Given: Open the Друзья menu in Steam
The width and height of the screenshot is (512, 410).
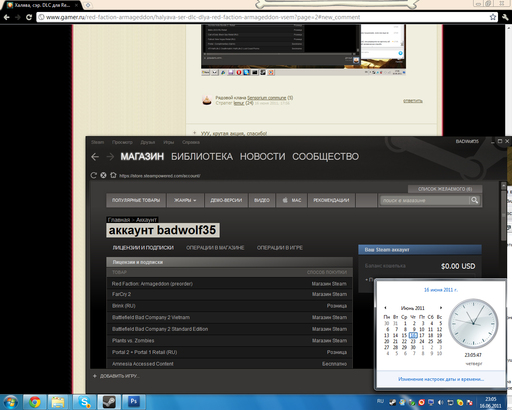Looking at the screenshot, I should pos(148,142).
